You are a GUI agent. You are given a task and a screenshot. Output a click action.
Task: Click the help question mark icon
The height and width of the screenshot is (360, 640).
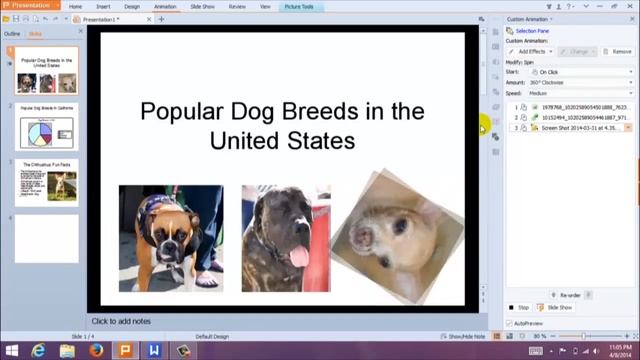pos(568,7)
